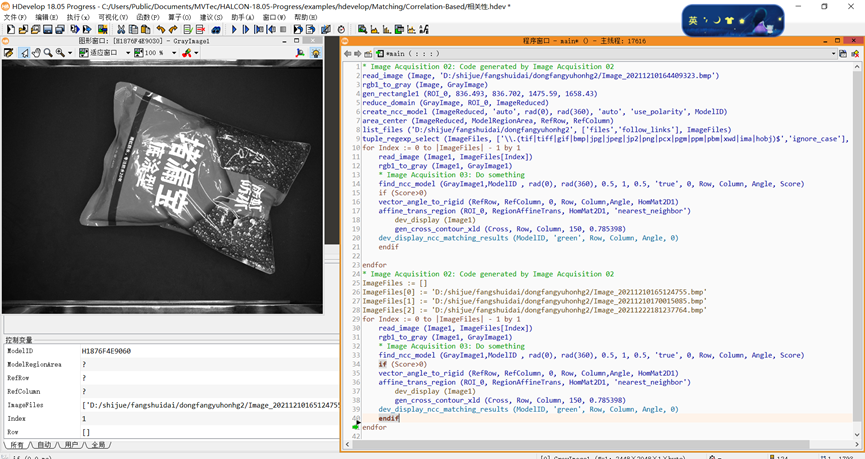The image size is (865, 459).
Task: Click the Stop execution square icon
Action: tap(283, 29)
